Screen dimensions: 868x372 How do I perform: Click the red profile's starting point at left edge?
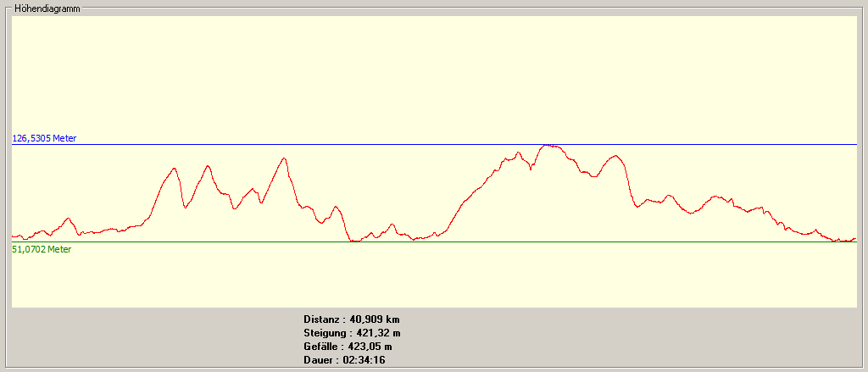click(x=14, y=236)
